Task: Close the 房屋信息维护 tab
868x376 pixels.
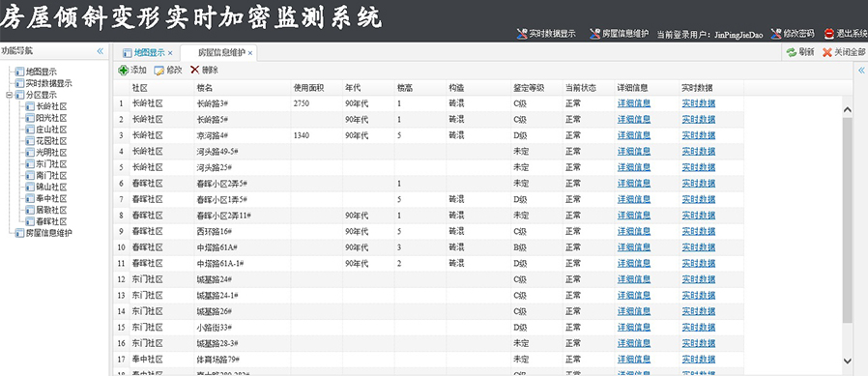Action: (250, 53)
